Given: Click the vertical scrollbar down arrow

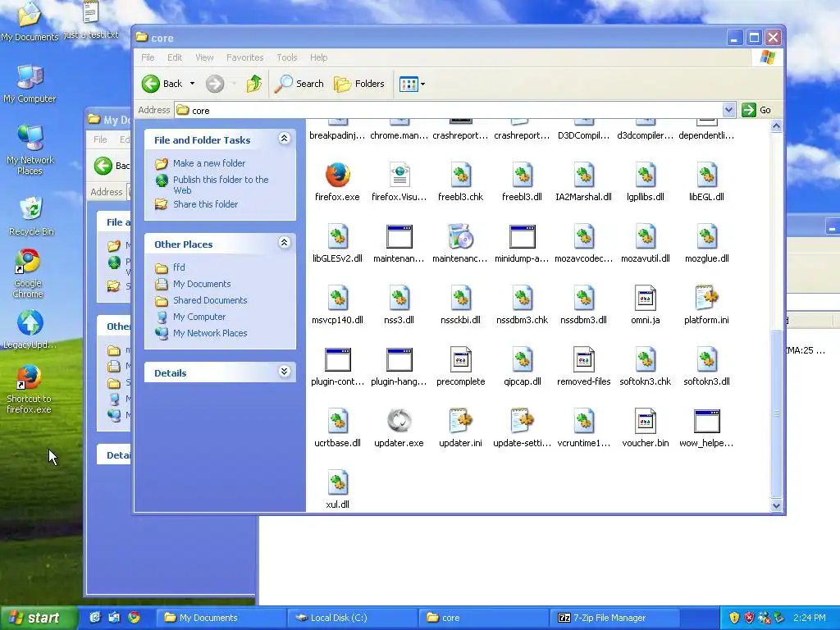Looking at the screenshot, I should (x=776, y=505).
